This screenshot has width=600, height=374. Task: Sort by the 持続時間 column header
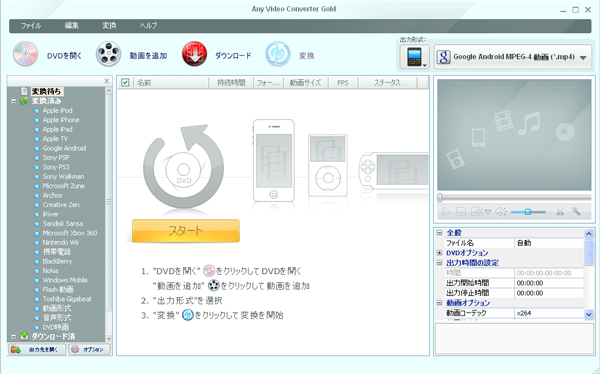pyautogui.click(x=231, y=82)
